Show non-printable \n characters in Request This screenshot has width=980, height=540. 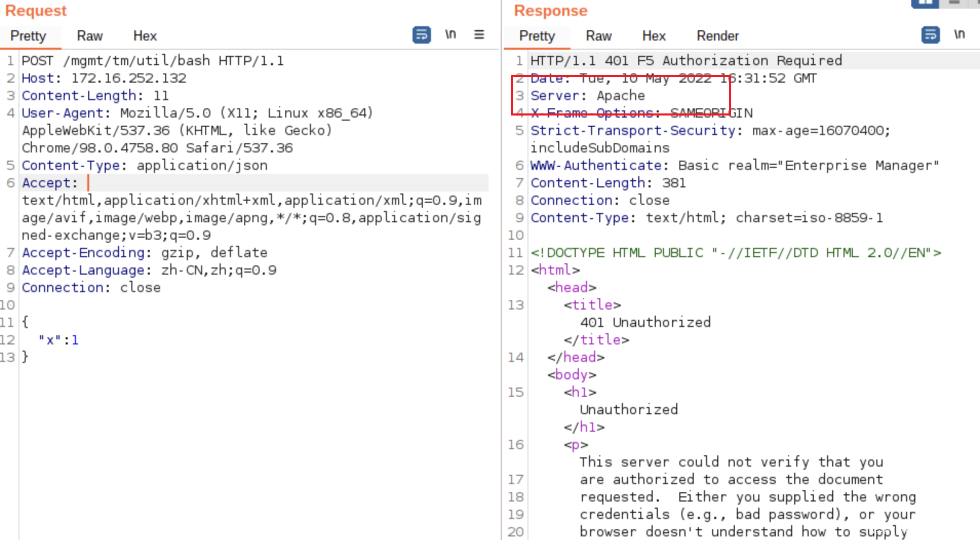(x=450, y=34)
